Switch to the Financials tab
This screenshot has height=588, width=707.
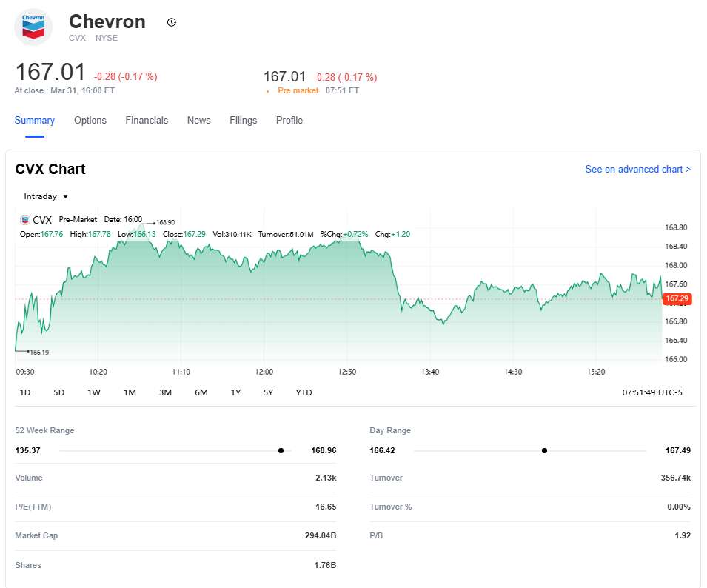pos(147,121)
